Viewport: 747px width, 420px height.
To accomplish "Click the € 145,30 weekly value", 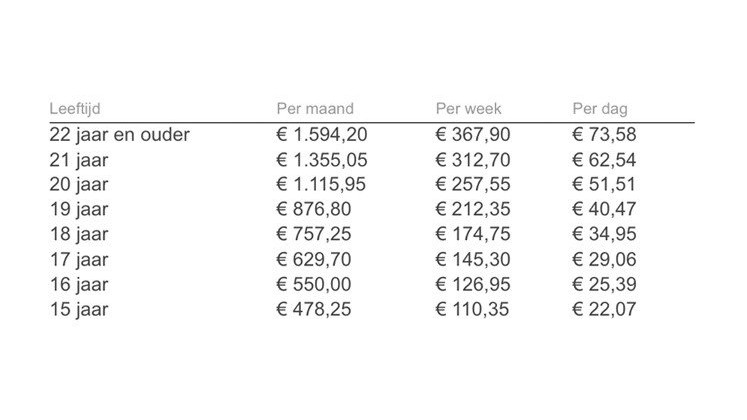I will [x=473, y=260].
